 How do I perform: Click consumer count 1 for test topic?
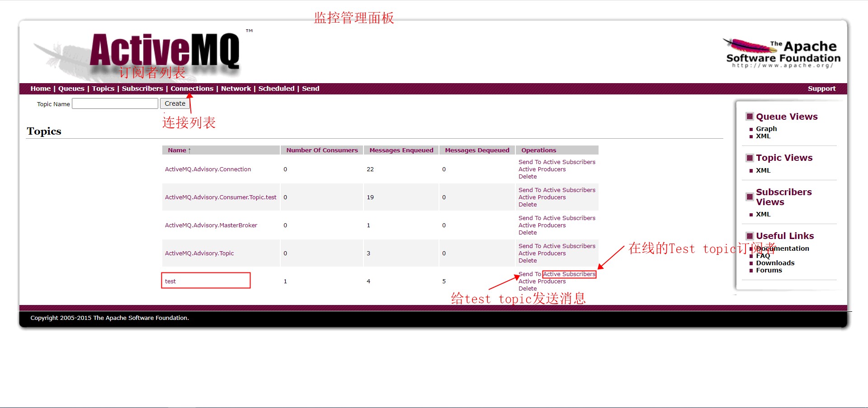pyautogui.click(x=285, y=281)
